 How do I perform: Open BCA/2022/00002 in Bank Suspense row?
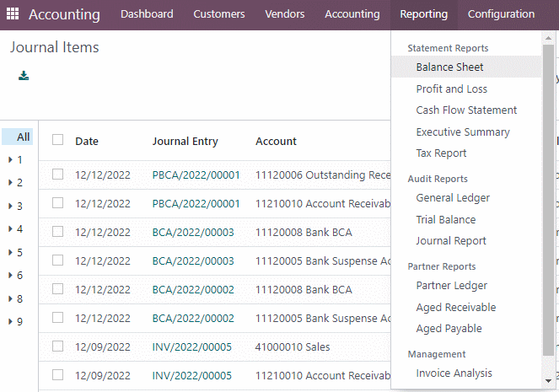coord(193,318)
